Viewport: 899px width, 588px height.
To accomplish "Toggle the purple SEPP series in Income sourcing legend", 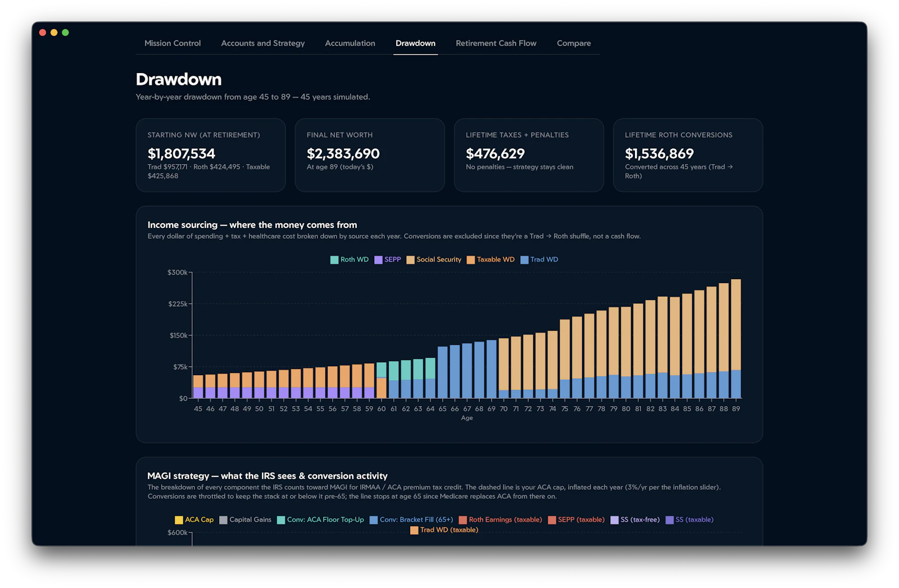I will [x=388, y=259].
